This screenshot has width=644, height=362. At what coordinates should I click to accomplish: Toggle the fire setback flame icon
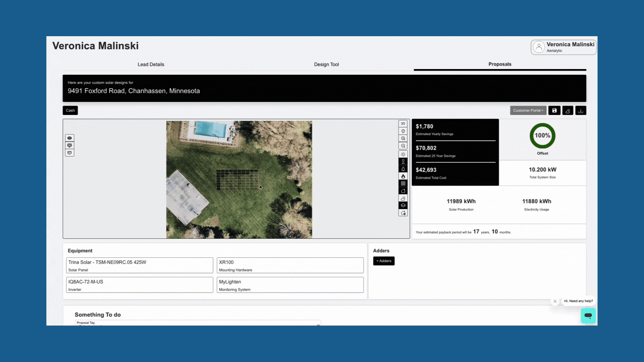403,176
